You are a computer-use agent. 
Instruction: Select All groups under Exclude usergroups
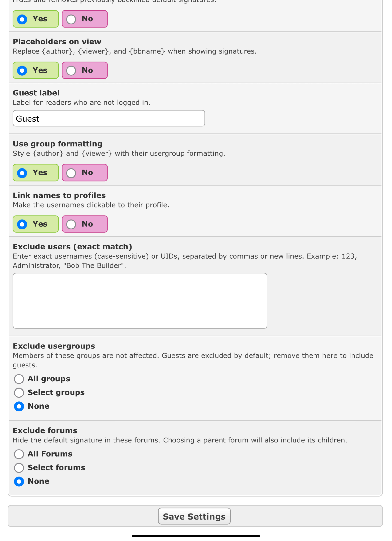[x=19, y=379]
